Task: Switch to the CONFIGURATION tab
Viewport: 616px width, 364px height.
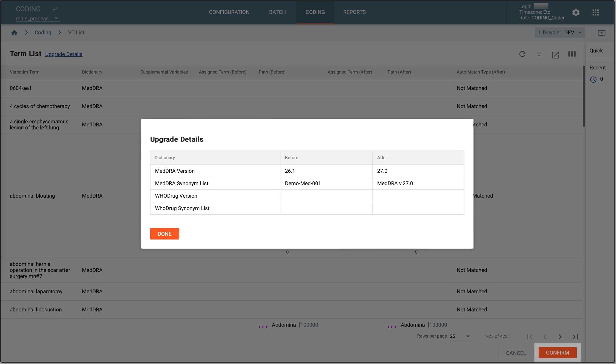Action: point(229,12)
